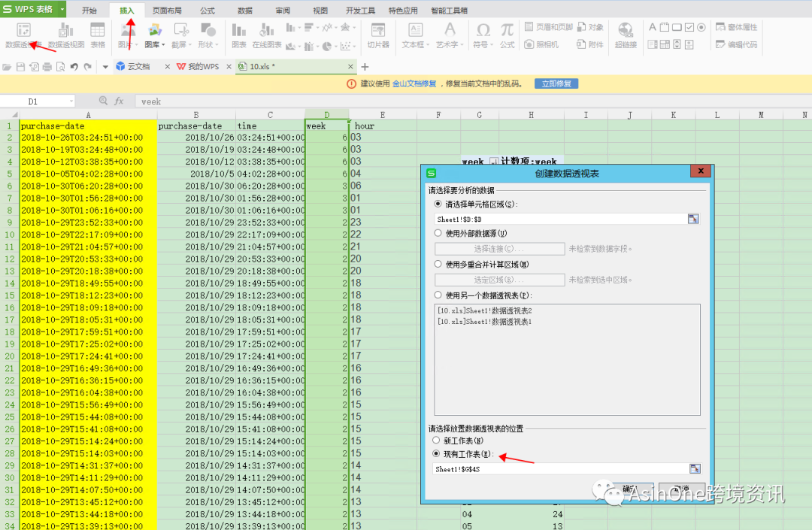Expand the 形状 shapes dropdown arrow

(217, 44)
